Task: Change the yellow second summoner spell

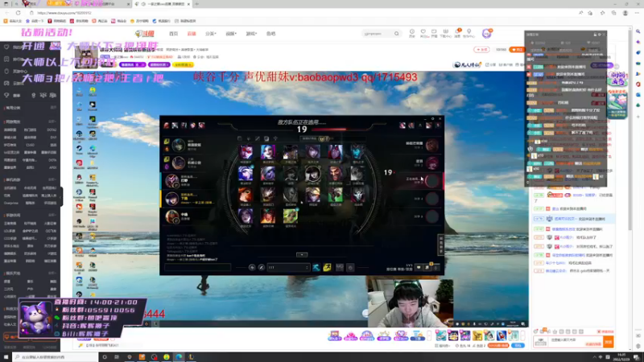Action: pyautogui.click(x=327, y=268)
